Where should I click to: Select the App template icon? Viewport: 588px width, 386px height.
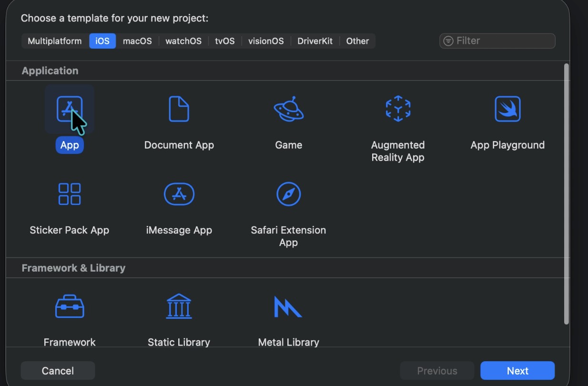click(x=70, y=109)
